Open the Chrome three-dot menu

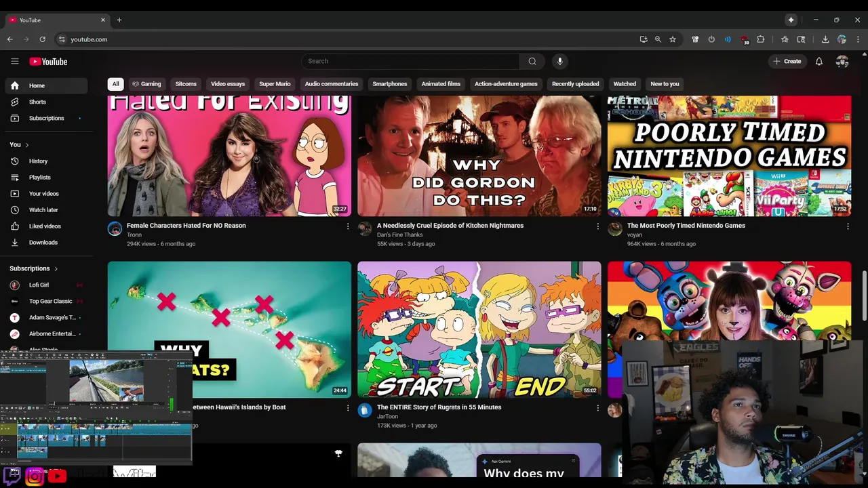[x=858, y=39]
